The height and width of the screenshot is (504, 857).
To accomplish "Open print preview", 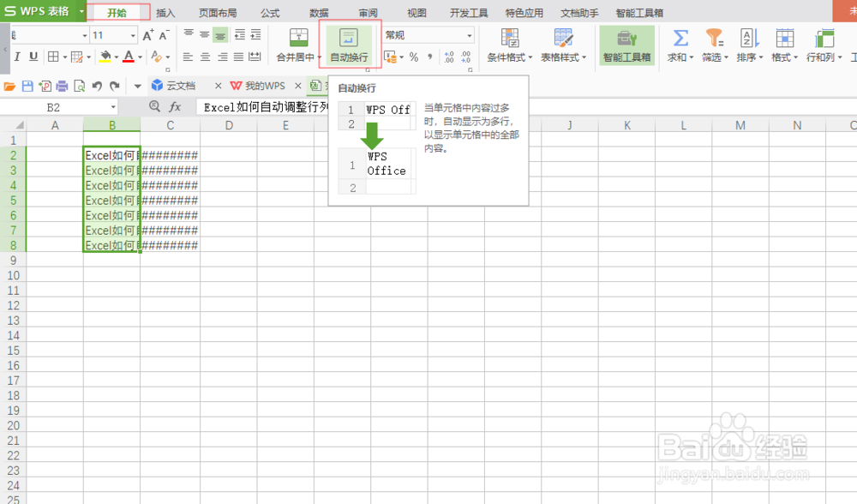I will [79, 86].
